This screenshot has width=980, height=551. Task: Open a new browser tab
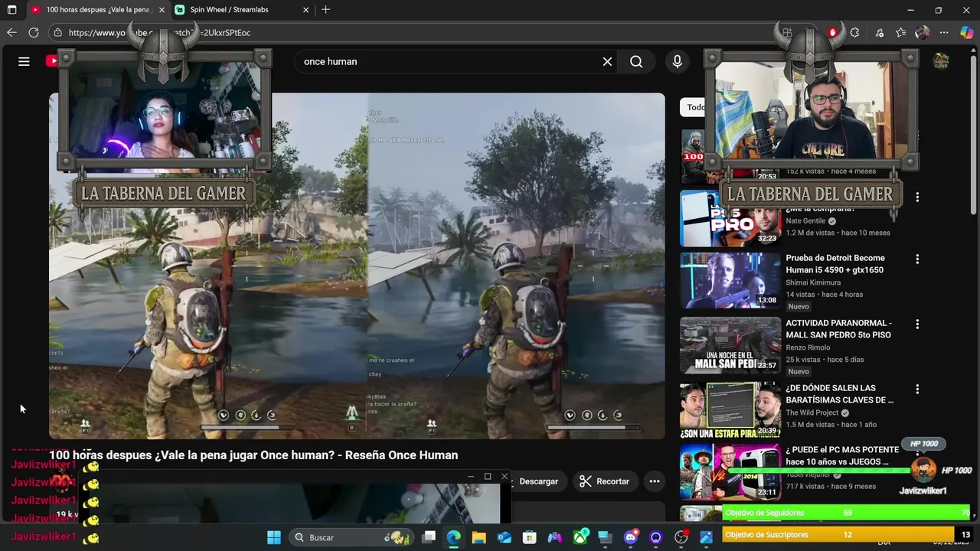[x=325, y=10]
